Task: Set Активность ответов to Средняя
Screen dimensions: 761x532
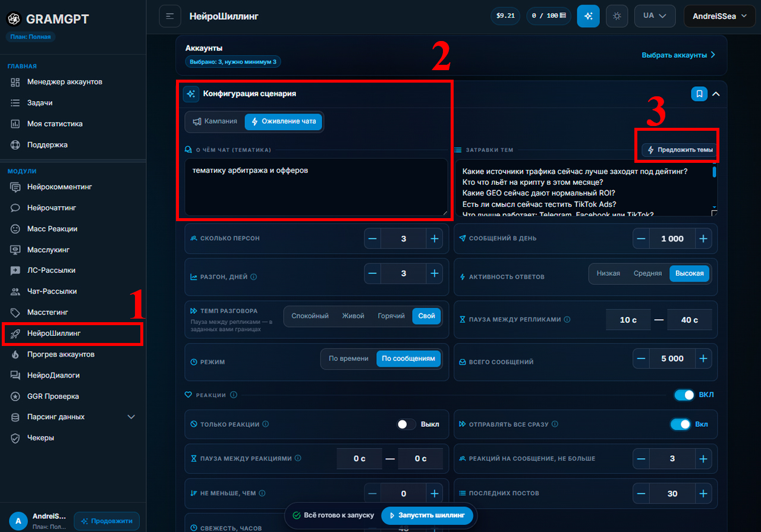Action: (x=647, y=273)
